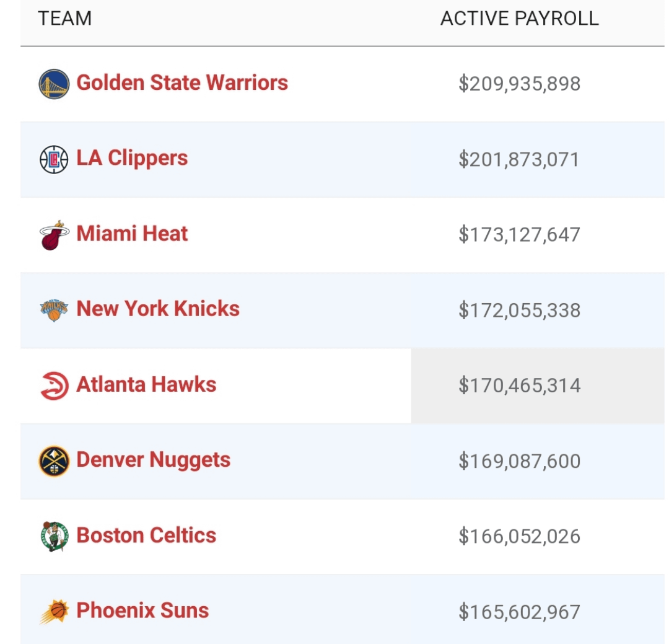
Task: Click the Boston Celtics leprechaun logo
Action: (54, 536)
